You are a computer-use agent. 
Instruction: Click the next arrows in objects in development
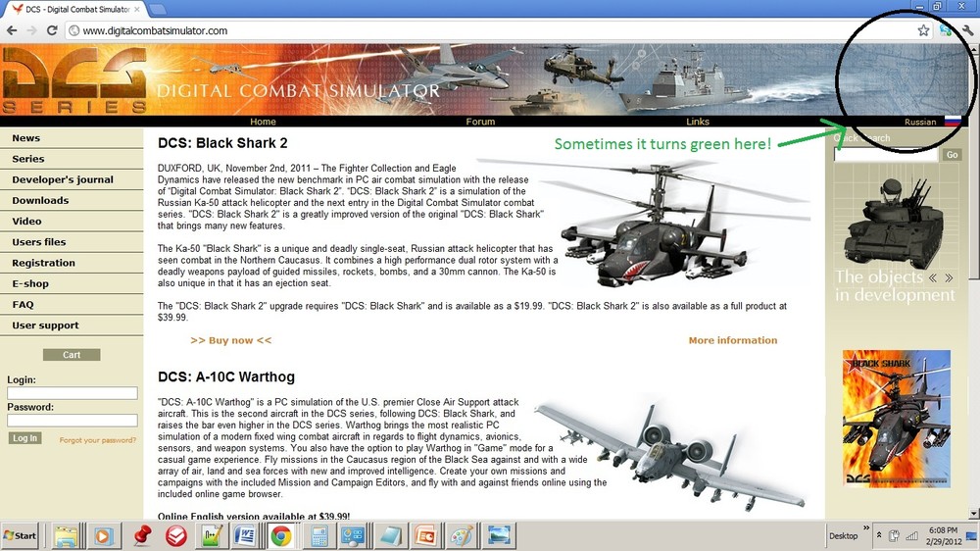(x=949, y=277)
